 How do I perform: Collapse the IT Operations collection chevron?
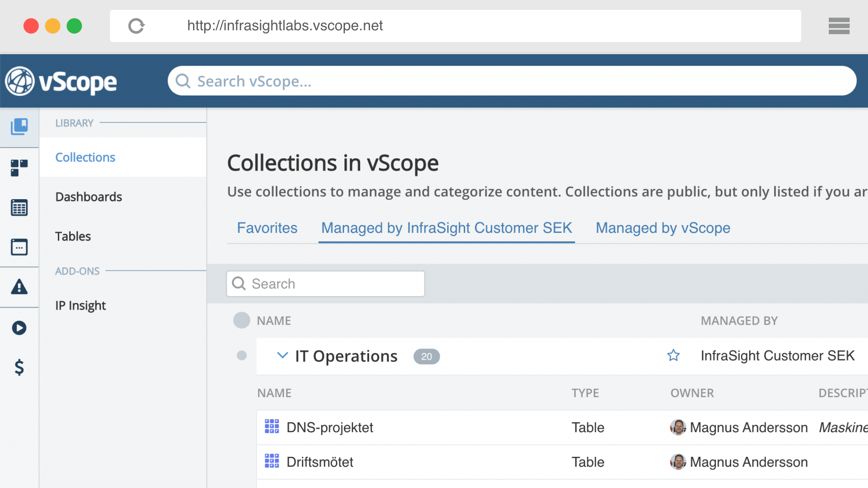(x=282, y=355)
